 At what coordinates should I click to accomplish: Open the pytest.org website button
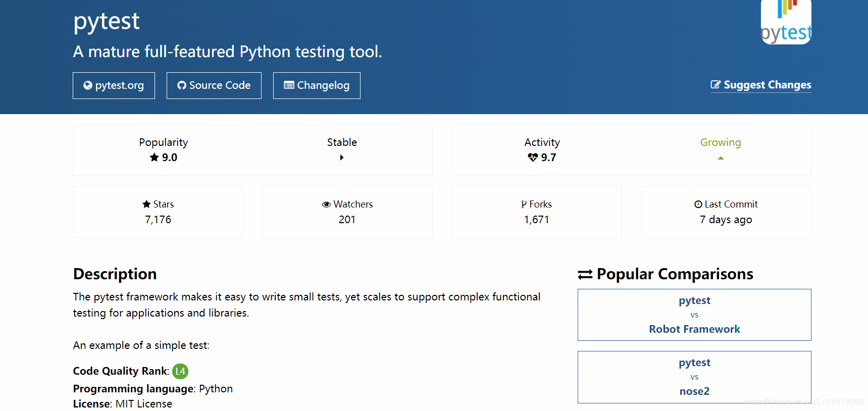click(x=114, y=85)
